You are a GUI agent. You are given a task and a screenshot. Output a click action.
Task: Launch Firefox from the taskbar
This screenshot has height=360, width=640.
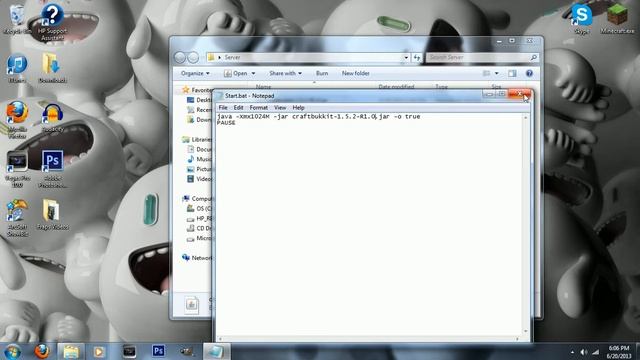(42, 351)
